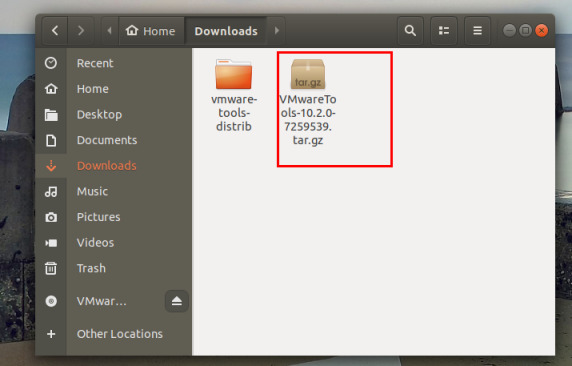Maximize the file manager window
The width and height of the screenshot is (572, 366).
pyautogui.click(x=525, y=31)
